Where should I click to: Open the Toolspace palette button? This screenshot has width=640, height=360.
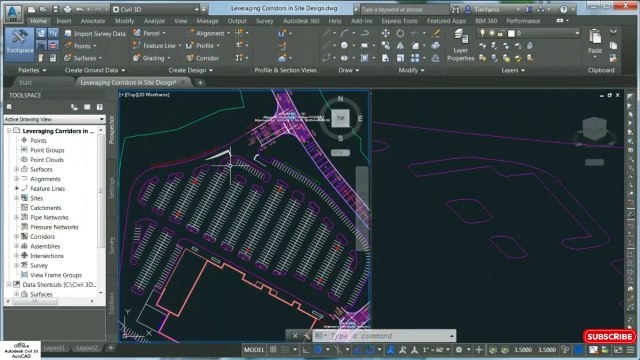pos(19,44)
